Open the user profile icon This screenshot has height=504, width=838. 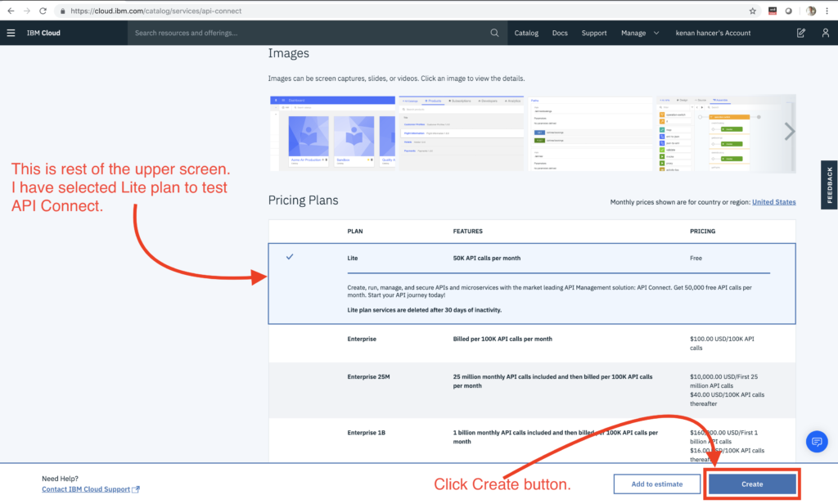[825, 34]
